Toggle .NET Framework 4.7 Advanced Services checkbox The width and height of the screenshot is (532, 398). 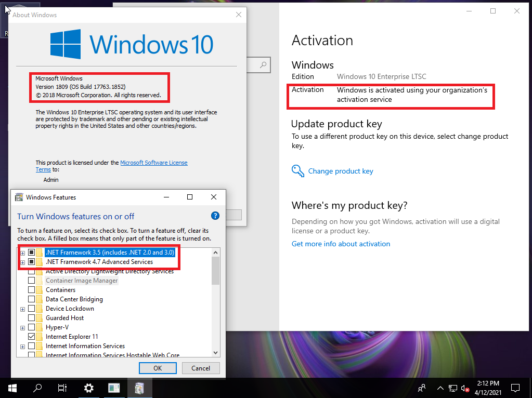[x=31, y=262]
